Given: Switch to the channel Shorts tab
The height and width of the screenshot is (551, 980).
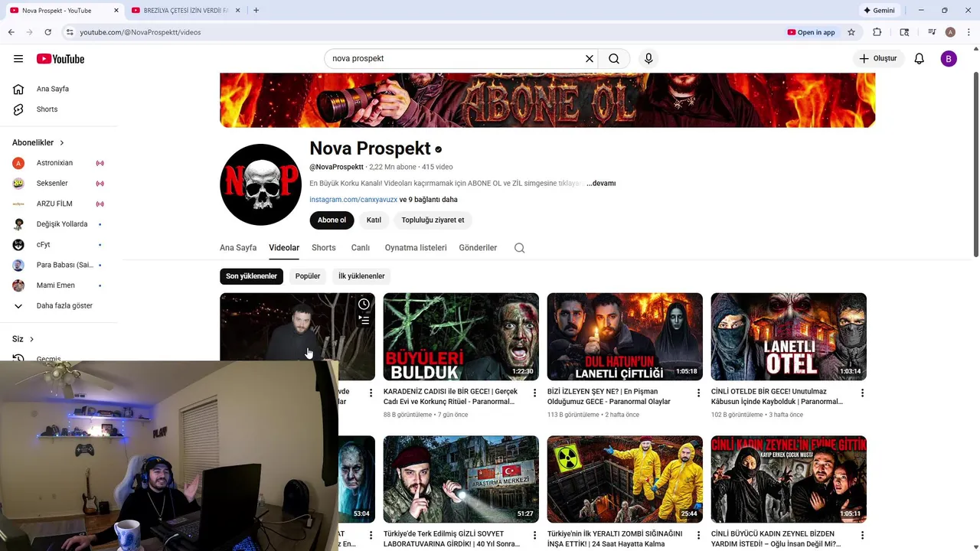Looking at the screenshot, I should [x=324, y=248].
